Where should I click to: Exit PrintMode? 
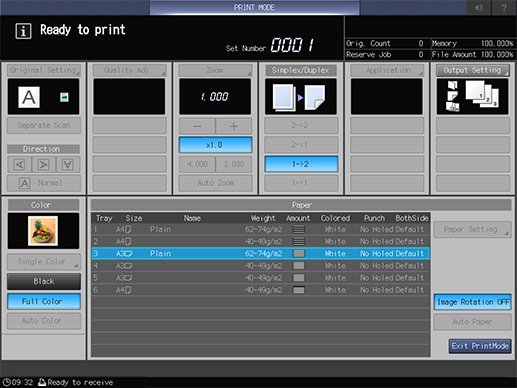(x=480, y=346)
